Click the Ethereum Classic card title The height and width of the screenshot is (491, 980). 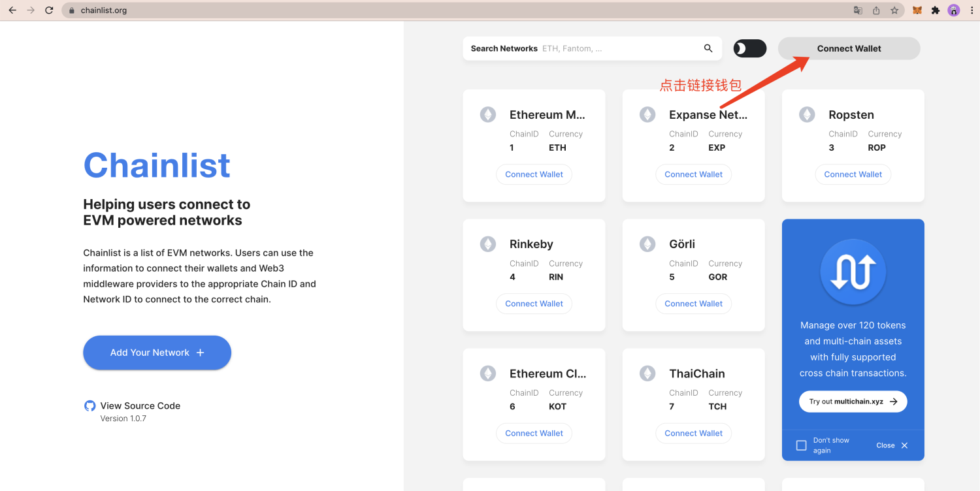click(548, 373)
